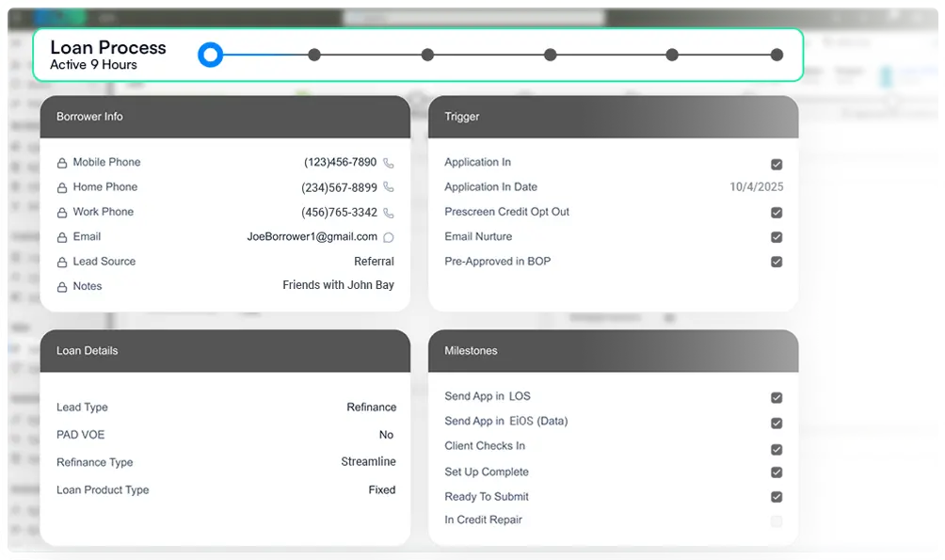Screen dimensions: 945x560
Task: Click the phone icon beside Mobile Phone number
Action: coord(389,163)
